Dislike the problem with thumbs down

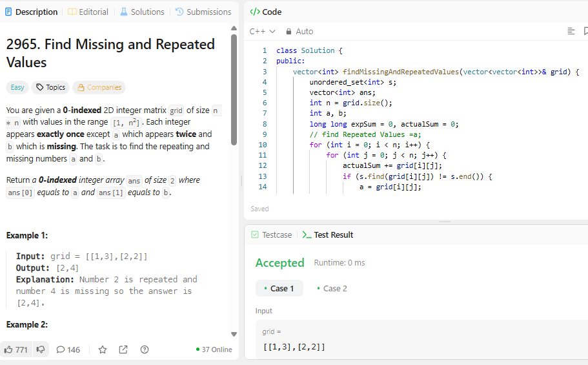41,349
